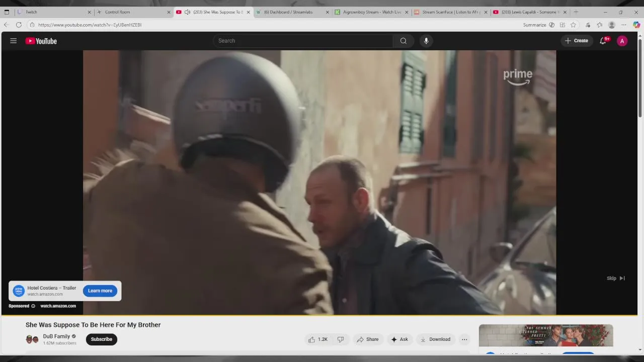The image size is (644, 362).
Task: Open Copilot rewrite icon beside Summarize
Action: click(552, 25)
